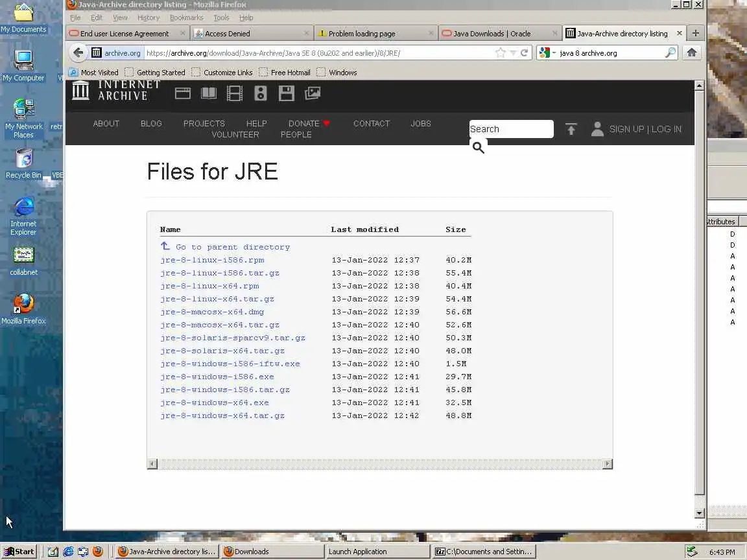Bookmark page with the star icon
The width and height of the screenshot is (747, 560).
[x=500, y=53]
